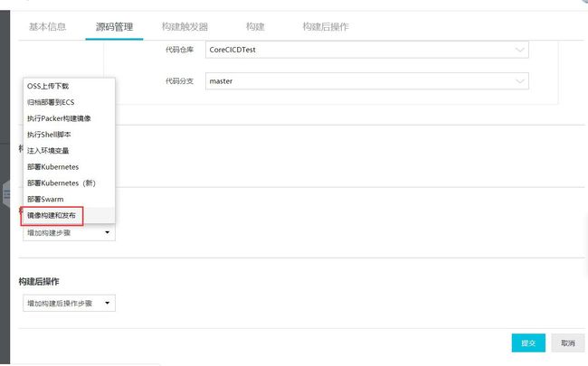Pick 注入环境变量 from the list

click(x=69, y=151)
